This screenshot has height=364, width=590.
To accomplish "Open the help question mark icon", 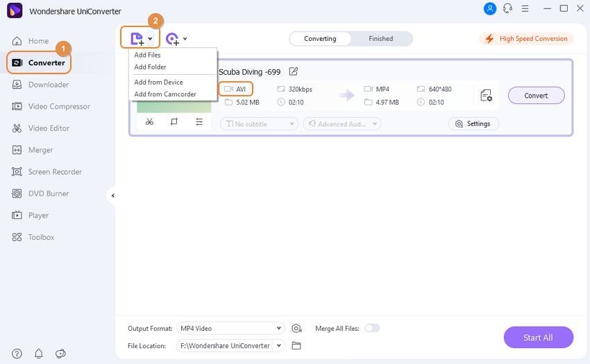I will [x=17, y=354].
